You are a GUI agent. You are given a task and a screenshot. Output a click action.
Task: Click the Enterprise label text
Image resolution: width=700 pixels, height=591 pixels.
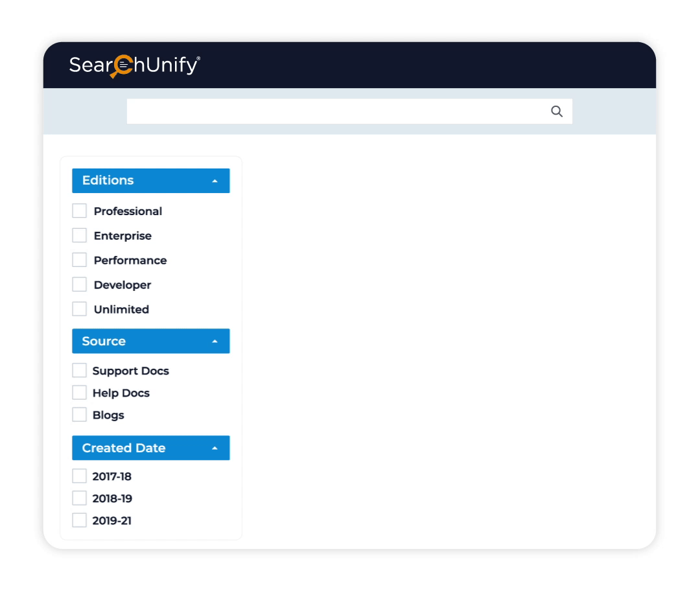[122, 236]
